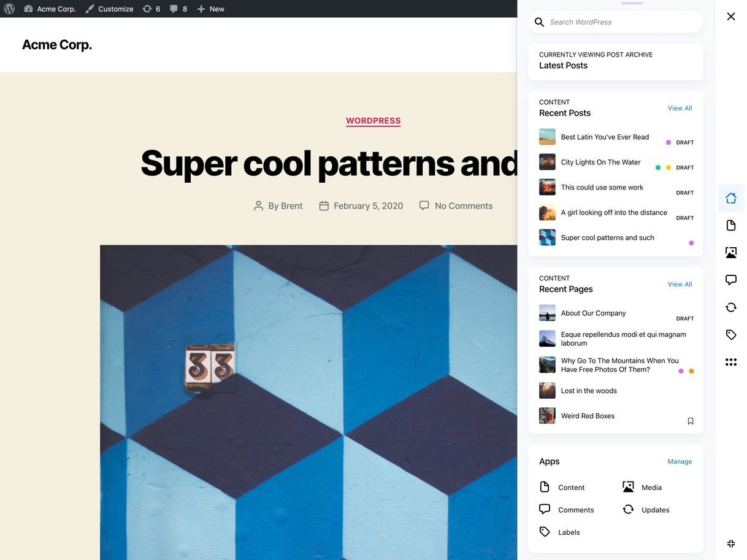Toggle bookmark on Weird Red Boxes
Viewport: 747px width, 560px height.
691,421
